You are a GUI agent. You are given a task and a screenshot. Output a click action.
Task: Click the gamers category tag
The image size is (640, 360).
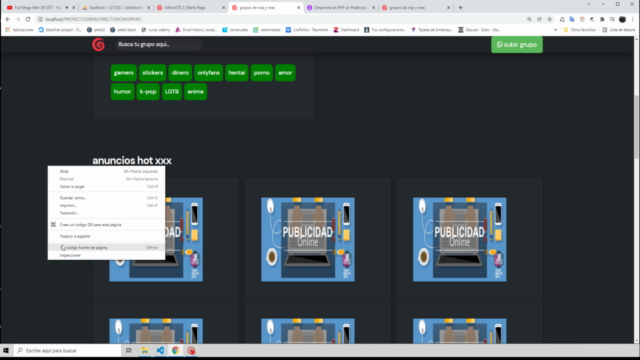[x=123, y=73]
